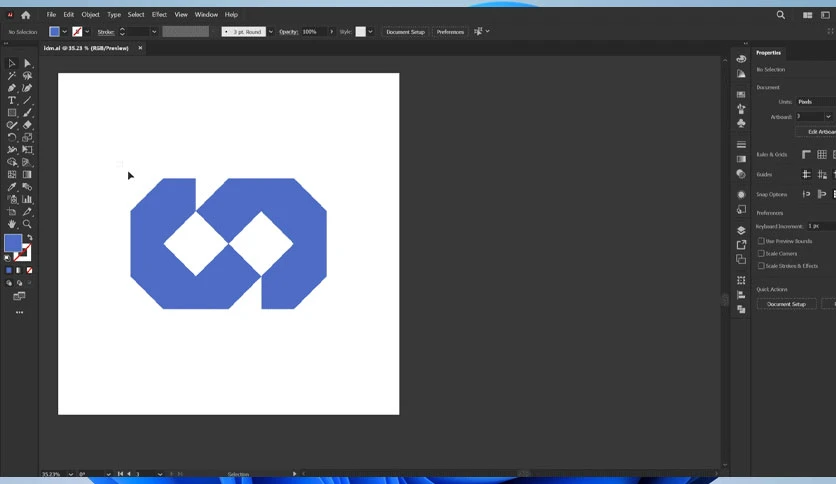Image resolution: width=836 pixels, height=484 pixels.
Task: Open stroke weight dropdown
Action: (x=154, y=32)
